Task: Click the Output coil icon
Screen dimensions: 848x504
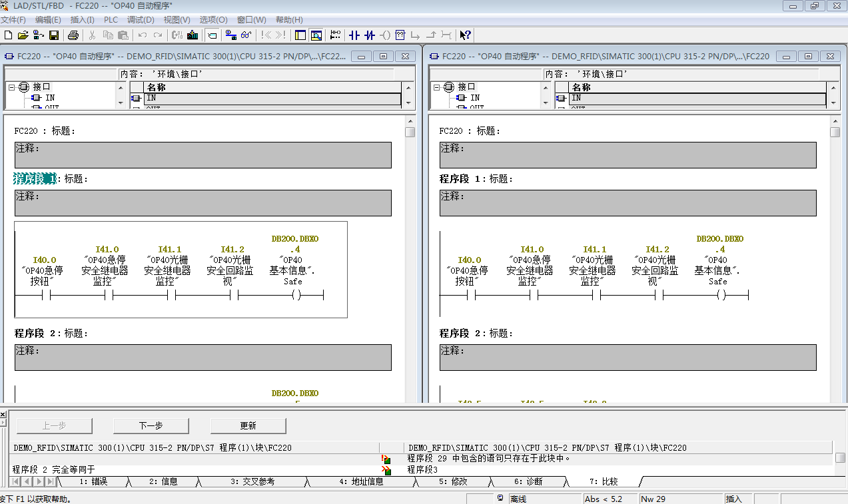Action: click(x=385, y=35)
